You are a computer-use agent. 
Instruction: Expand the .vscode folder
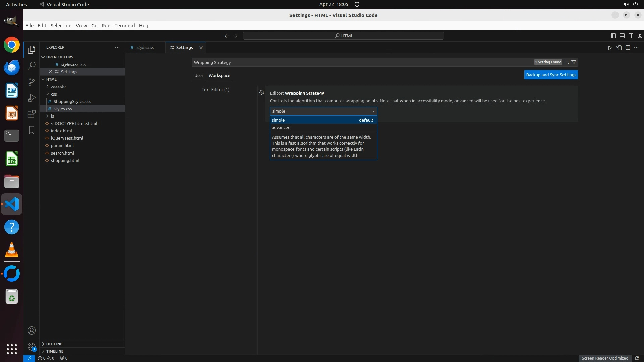click(58, 86)
